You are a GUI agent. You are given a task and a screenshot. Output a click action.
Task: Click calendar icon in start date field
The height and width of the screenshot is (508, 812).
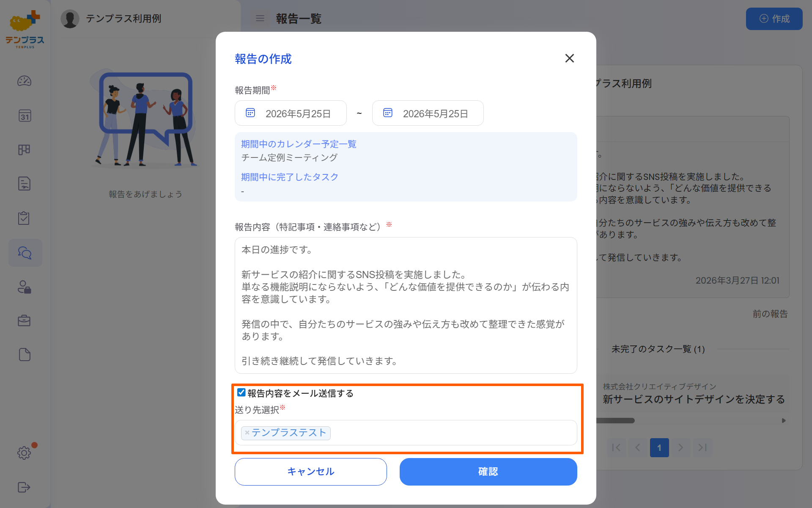click(x=250, y=113)
